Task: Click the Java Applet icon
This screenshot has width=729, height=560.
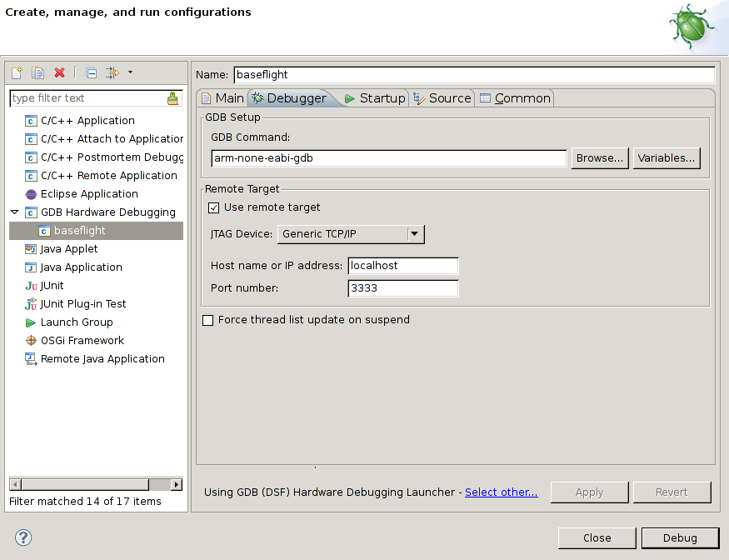Action: point(31,249)
